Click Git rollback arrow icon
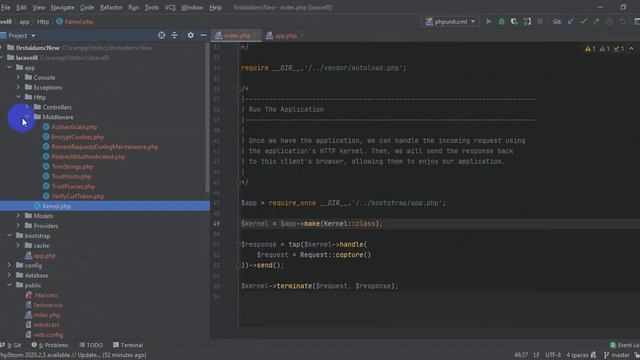Screen dimensions: 640x360 (x=622, y=22)
